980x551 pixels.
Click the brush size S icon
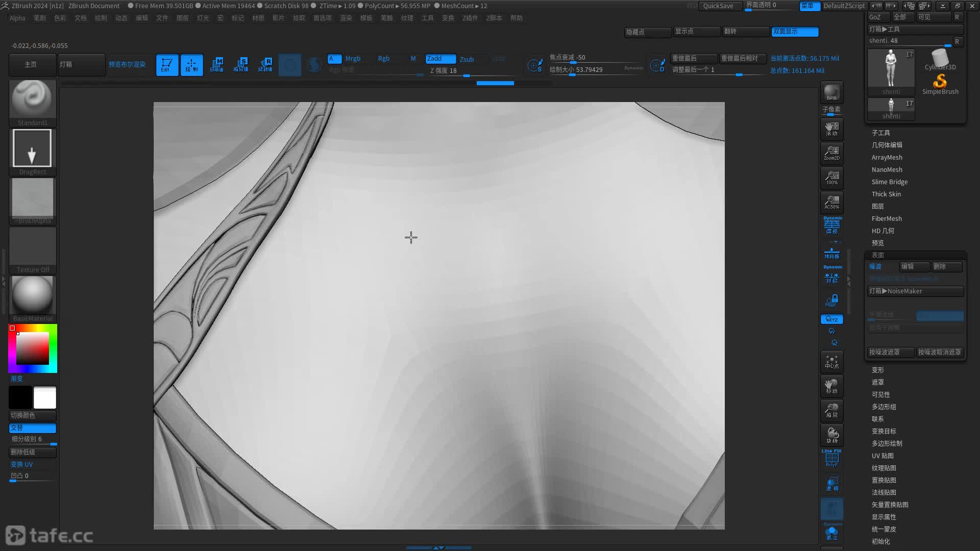(535, 65)
